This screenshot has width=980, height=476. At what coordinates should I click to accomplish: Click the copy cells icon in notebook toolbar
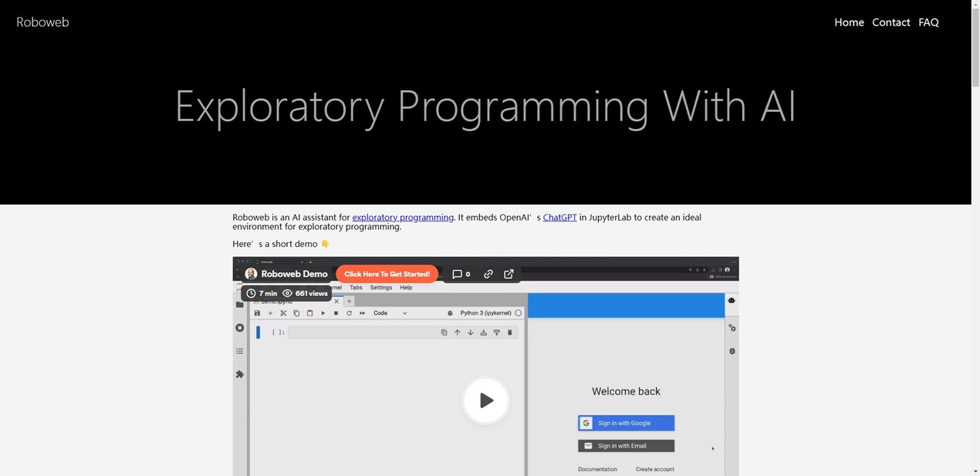[x=296, y=313]
